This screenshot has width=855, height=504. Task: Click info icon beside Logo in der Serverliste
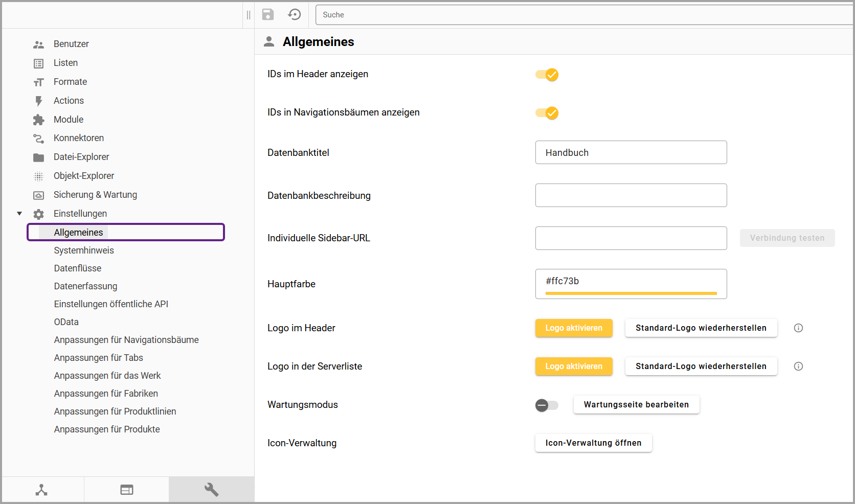[x=798, y=366]
